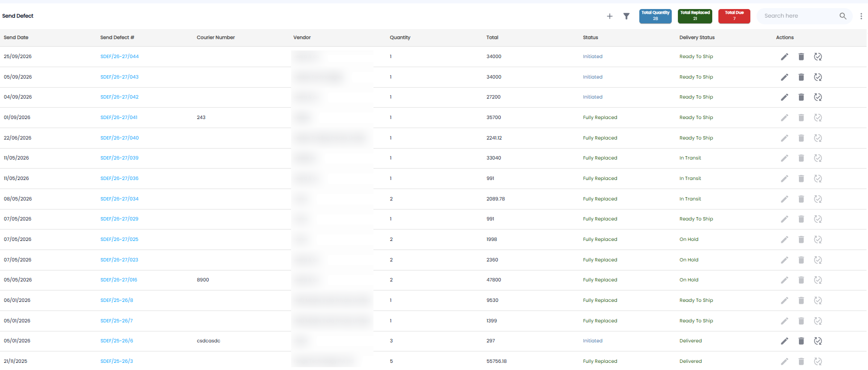The image size is (868, 370).
Task: Select the total value 2241.12
Action: click(494, 138)
